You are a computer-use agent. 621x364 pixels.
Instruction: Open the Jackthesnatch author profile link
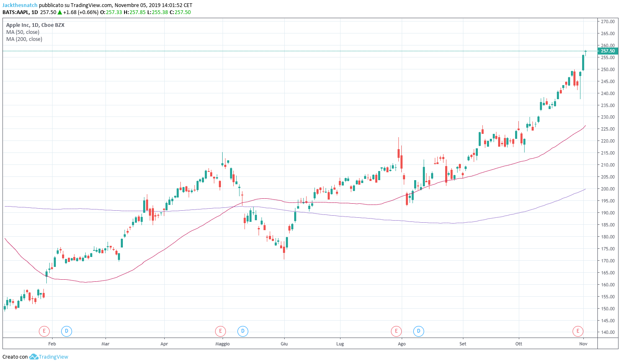[20, 5]
